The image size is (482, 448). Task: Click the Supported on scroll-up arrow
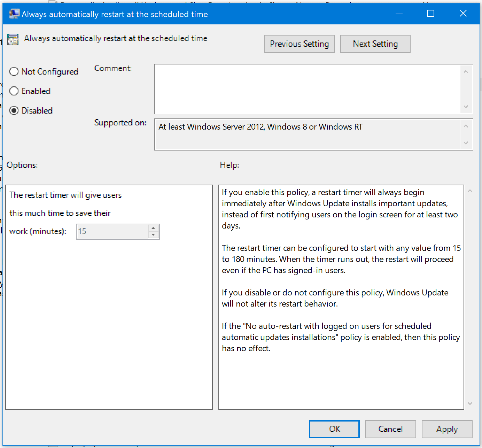click(x=466, y=126)
